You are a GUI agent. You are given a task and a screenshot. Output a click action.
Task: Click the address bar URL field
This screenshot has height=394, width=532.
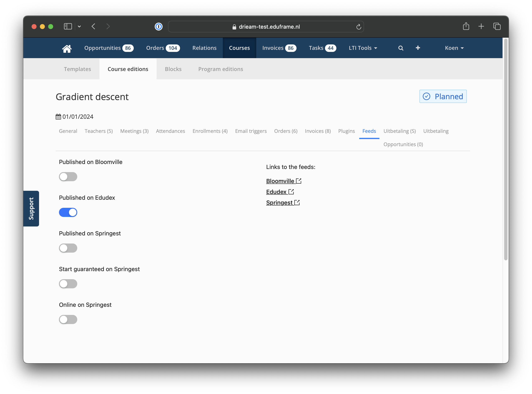[x=266, y=27]
